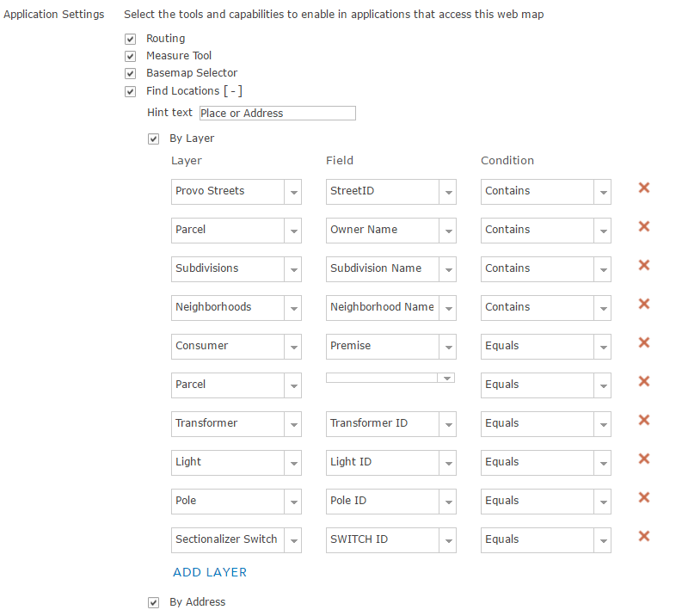The image size is (682, 616).
Task: Delete the Light layer row
Action: [x=643, y=459]
